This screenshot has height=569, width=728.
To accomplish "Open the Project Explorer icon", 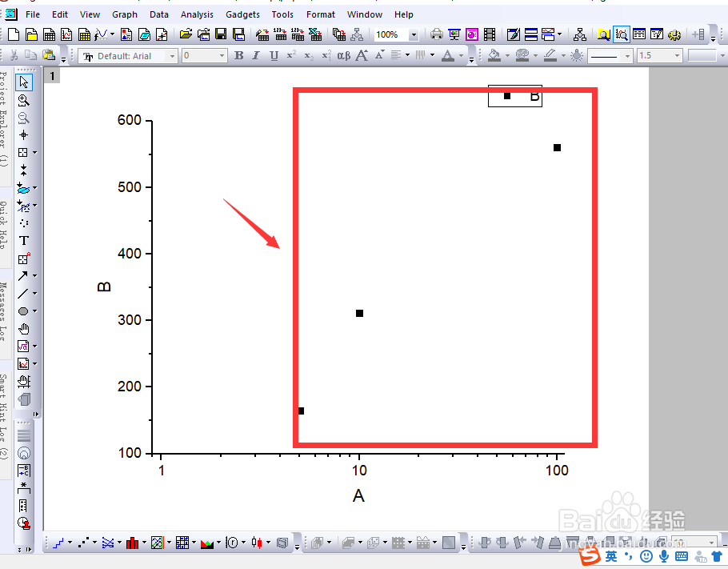I will (603, 34).
